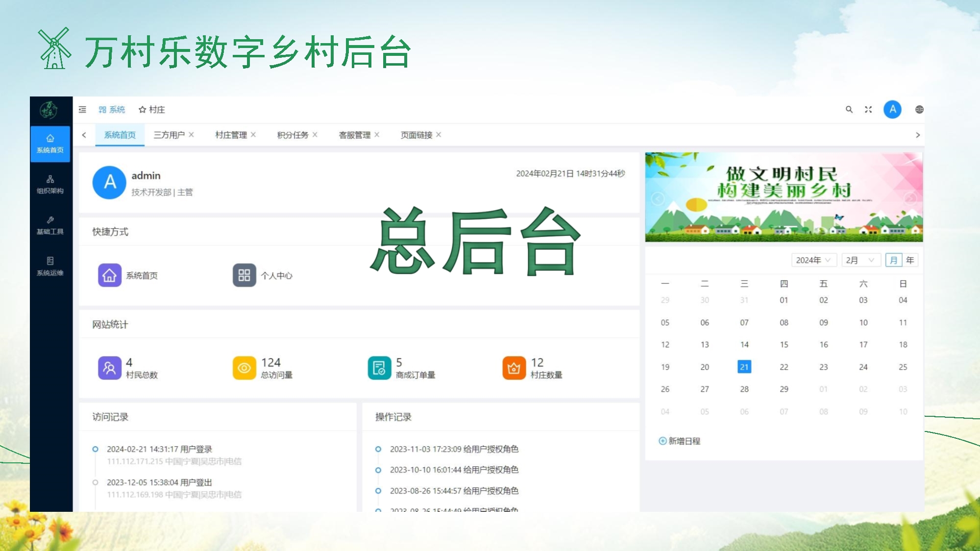Open the 2月 month dropdown

[x=860, y=260]
